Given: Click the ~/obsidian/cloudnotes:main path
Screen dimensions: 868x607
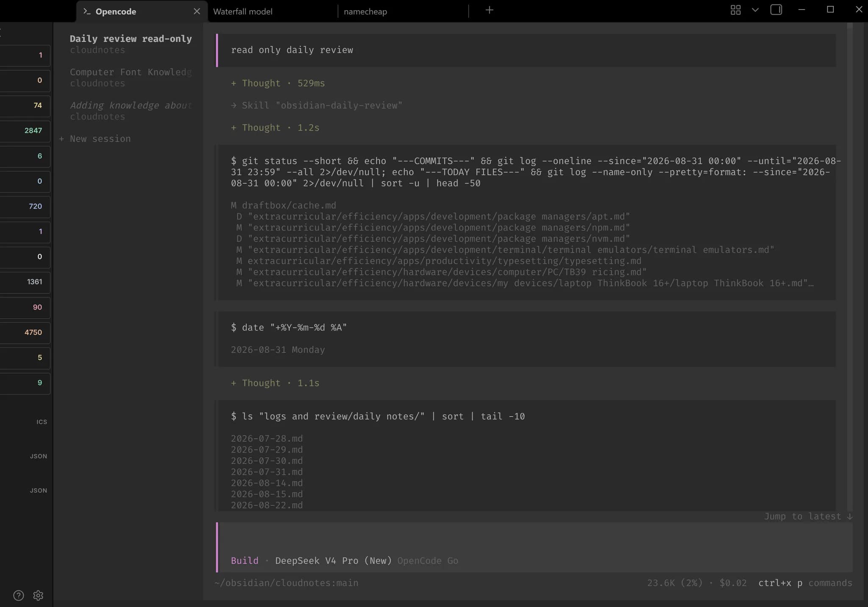Looking at the screenshot, I should (x=287, y=583).
